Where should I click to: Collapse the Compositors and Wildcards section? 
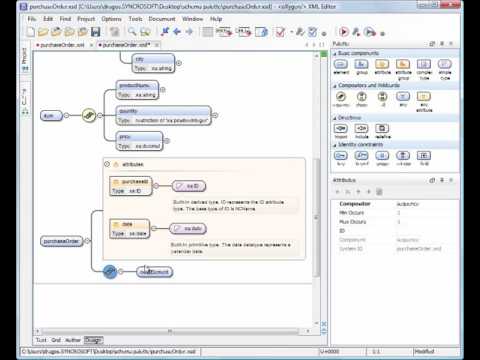(x=335, y=86)
